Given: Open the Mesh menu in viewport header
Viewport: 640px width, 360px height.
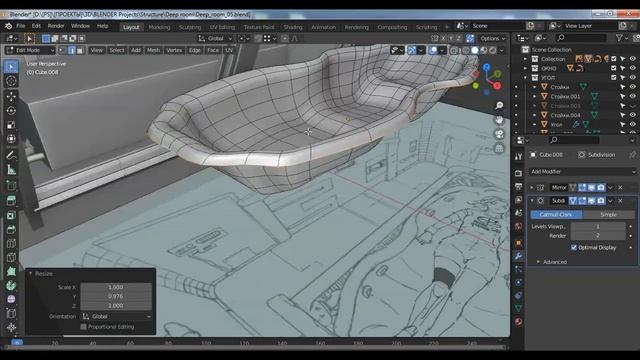Looking at the screenshot, I should 153,50.
